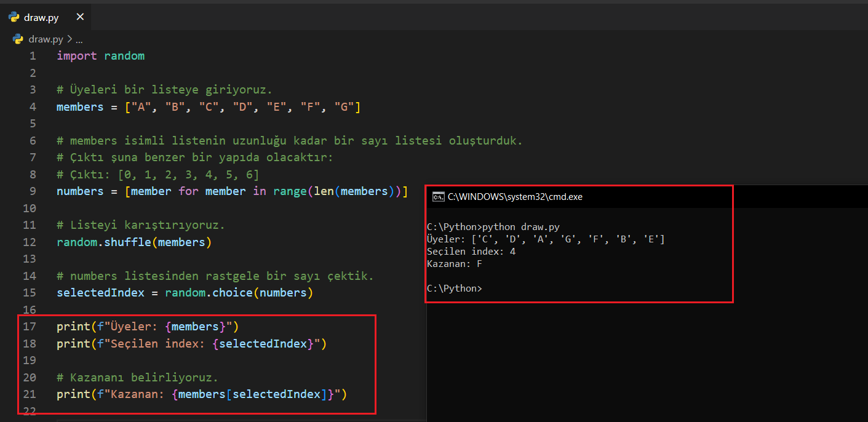This screenshot has height=422, width=868.
Task: Click the Python file icon in the breadcrumb
Action: (x=18, y=39)
